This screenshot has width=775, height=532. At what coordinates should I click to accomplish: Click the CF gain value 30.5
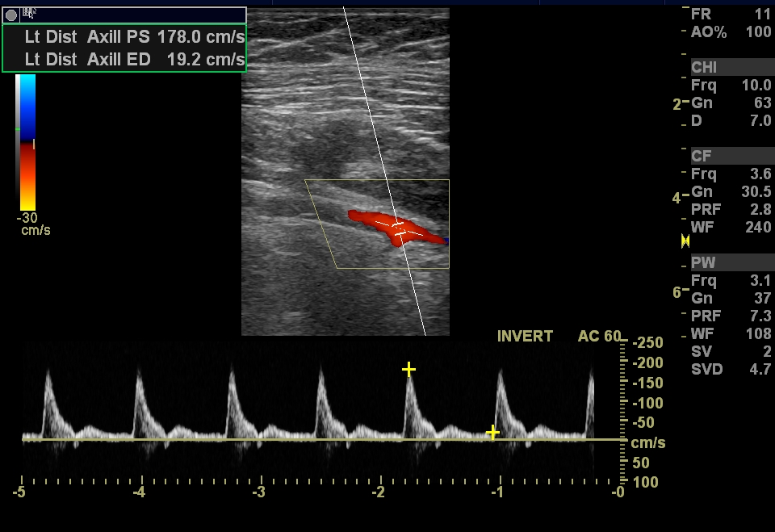pyautogui.click(x=756, y=192)
